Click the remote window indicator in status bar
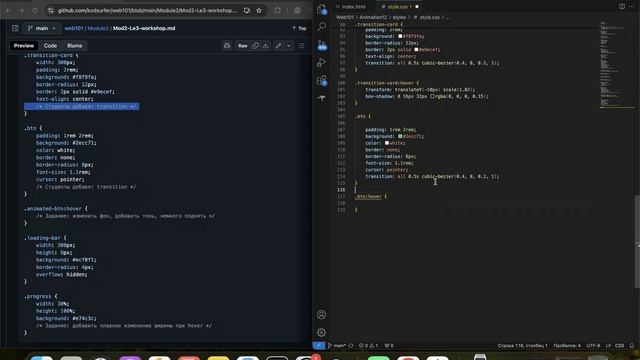 [319, 346]
